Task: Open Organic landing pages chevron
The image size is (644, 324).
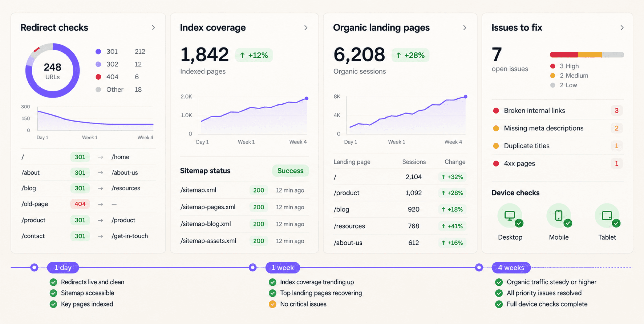Action: 465,28
